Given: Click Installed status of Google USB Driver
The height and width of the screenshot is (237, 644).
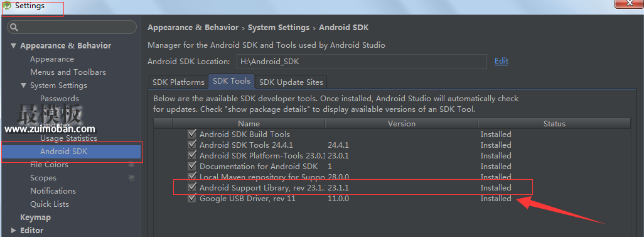Looking at the screenshot, I should coord(496,198).
